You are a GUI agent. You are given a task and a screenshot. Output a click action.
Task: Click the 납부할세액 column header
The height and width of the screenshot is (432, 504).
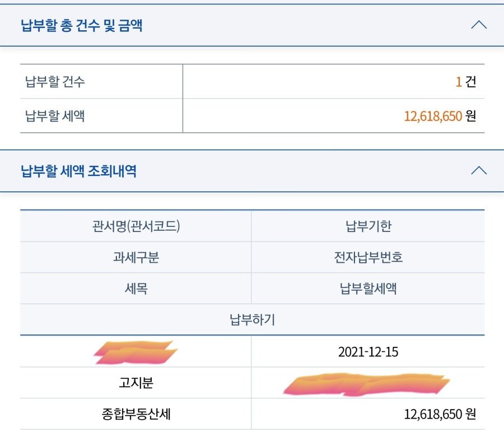[368, 289]
